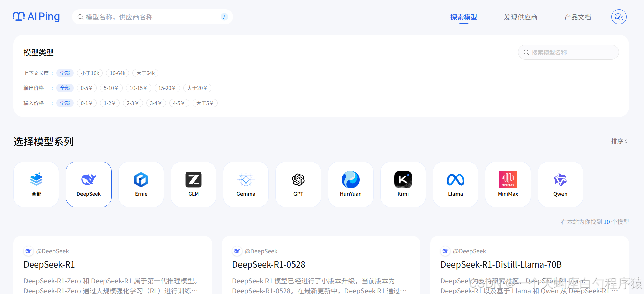Click the WeChat contact icon
This screenshot has height=294, width=644.
pos(619,17)
